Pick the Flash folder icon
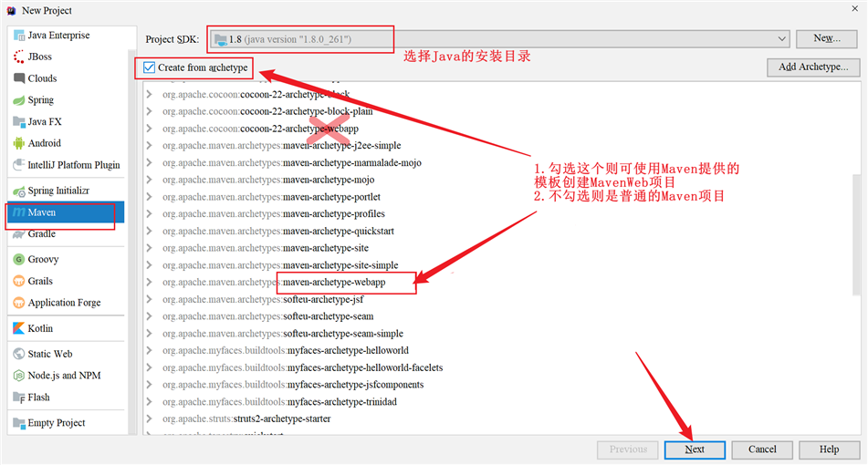This screenshot has height=465, width=868. (x=19, y=398)
